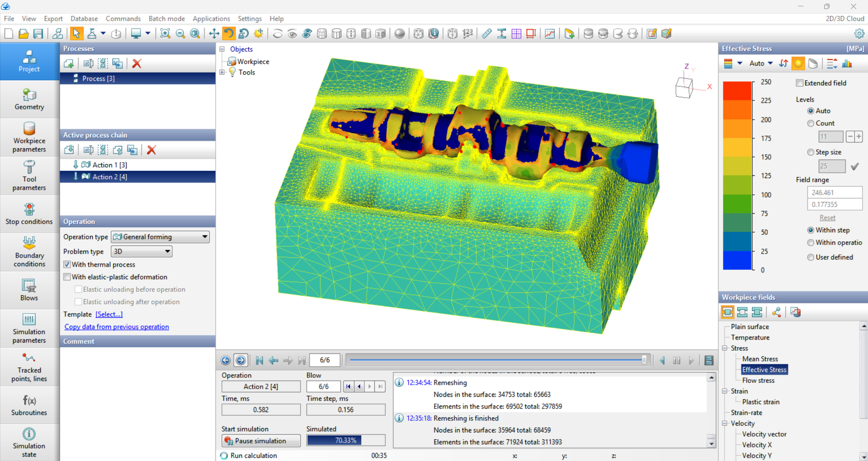Open the Batch mode menu

(166, 19)
